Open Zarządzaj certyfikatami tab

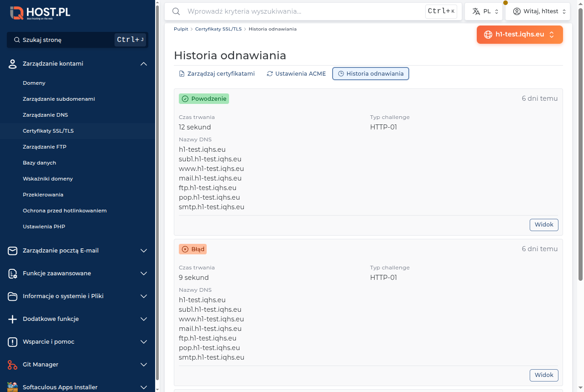pos(217,73)
